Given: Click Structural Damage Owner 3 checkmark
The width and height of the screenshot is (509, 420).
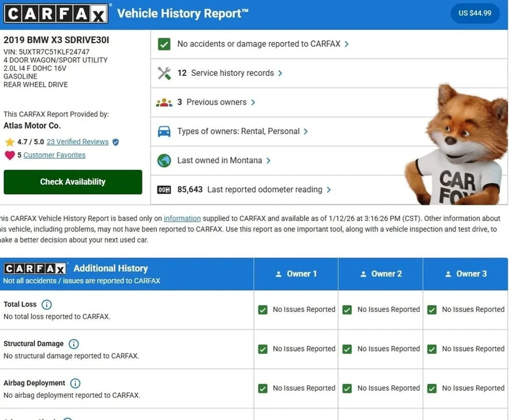Looking at the screenshot, I should click(431, 349).
